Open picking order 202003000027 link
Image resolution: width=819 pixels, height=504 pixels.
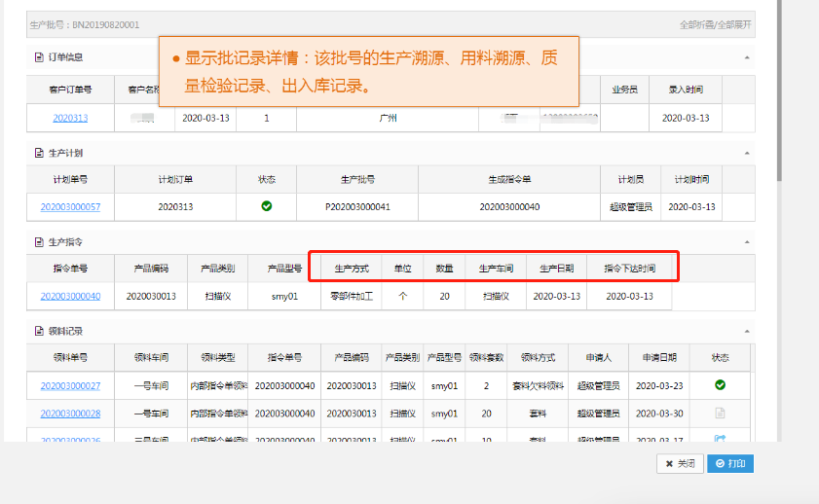click(x=70, y=385)
